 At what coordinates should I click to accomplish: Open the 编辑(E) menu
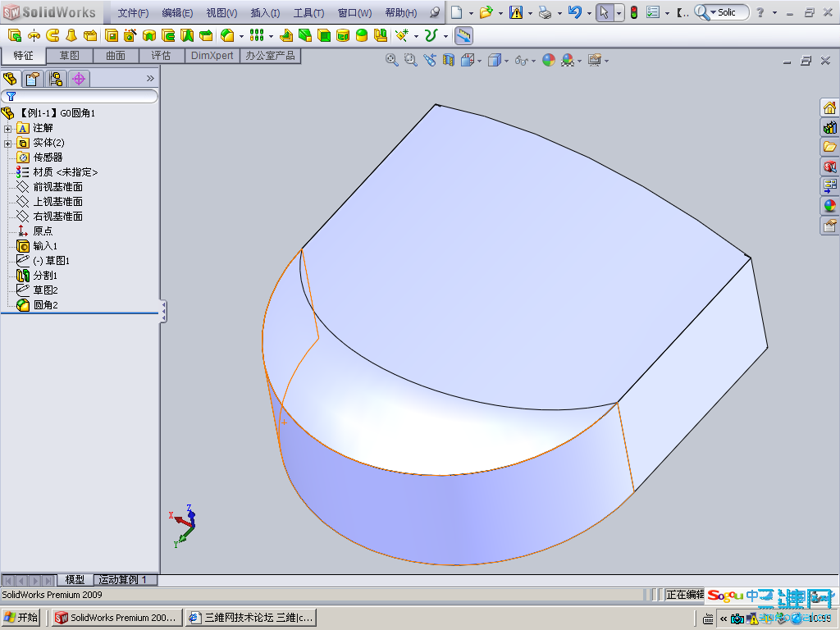[177, 13]
